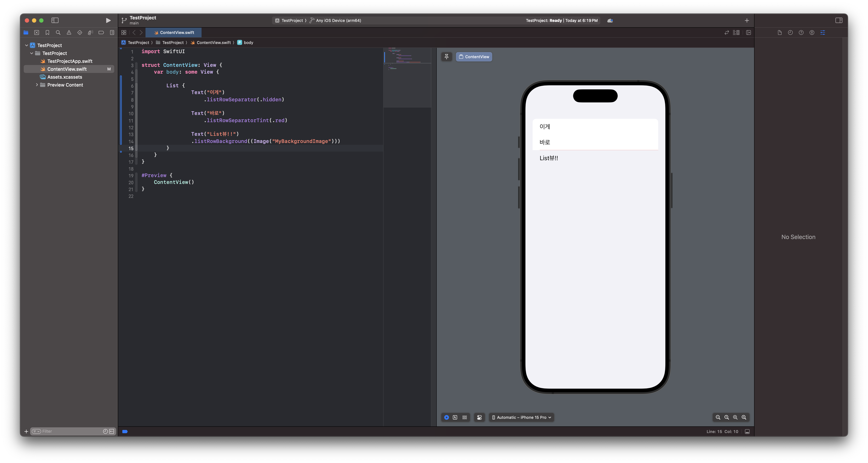Click the Run play button
Screen dimensions: 868x463
[x=108, y=20]
